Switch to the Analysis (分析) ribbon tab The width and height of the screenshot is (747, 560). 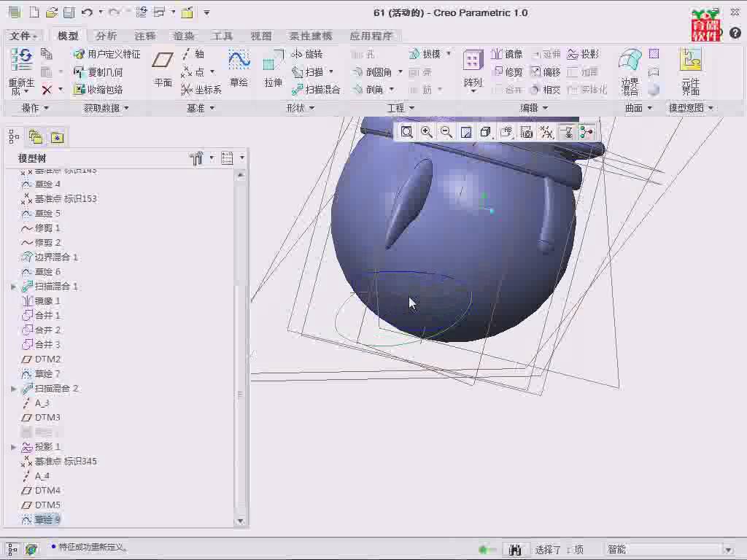tap(106, 36)
